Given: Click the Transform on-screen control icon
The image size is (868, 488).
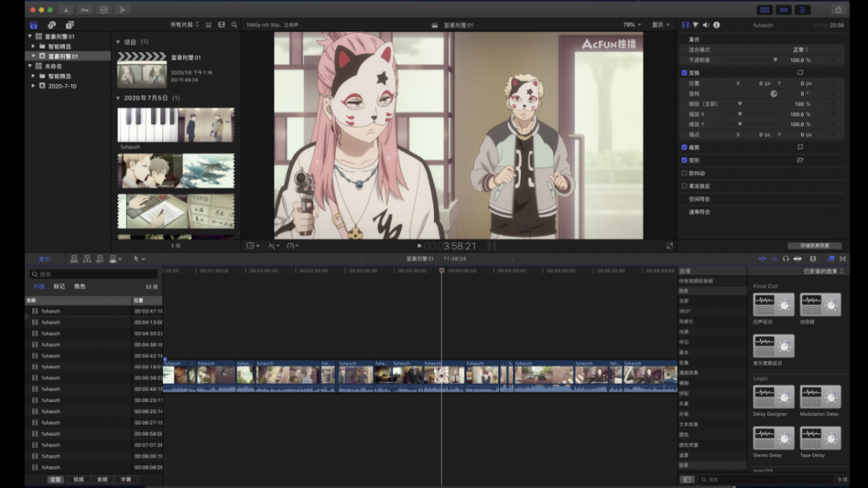Looking at the screenshot, I should pyautogui.click(x=800, y=73).
